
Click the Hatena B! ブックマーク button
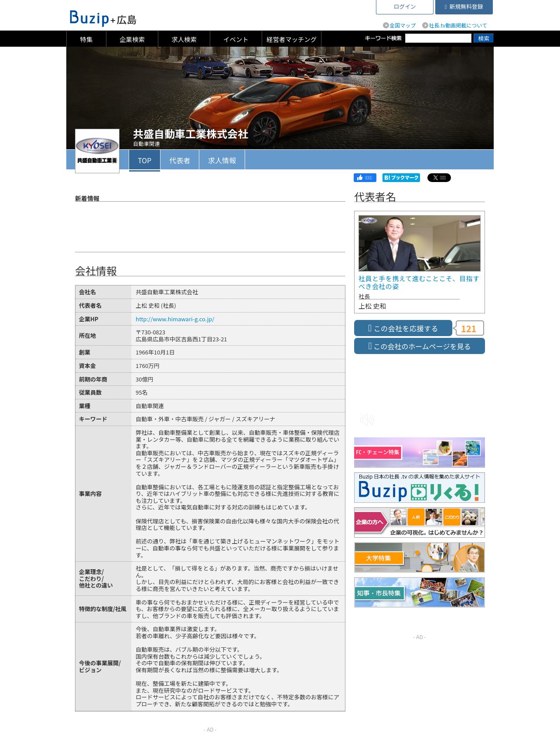coord(401,178)
